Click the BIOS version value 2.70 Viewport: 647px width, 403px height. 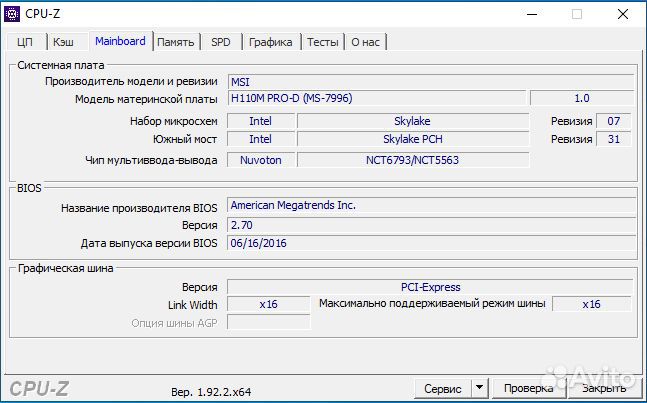pyautogui.click(x=431, y=225)
